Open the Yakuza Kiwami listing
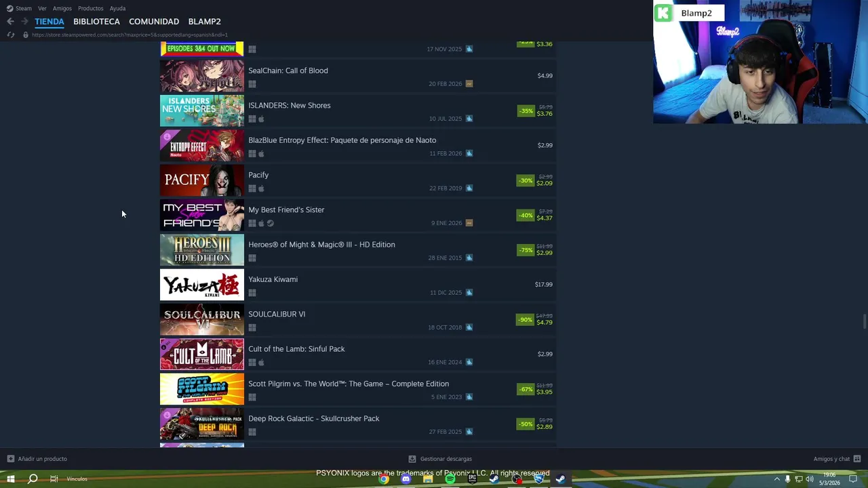868x488 pixels. (x=357, y=285)
